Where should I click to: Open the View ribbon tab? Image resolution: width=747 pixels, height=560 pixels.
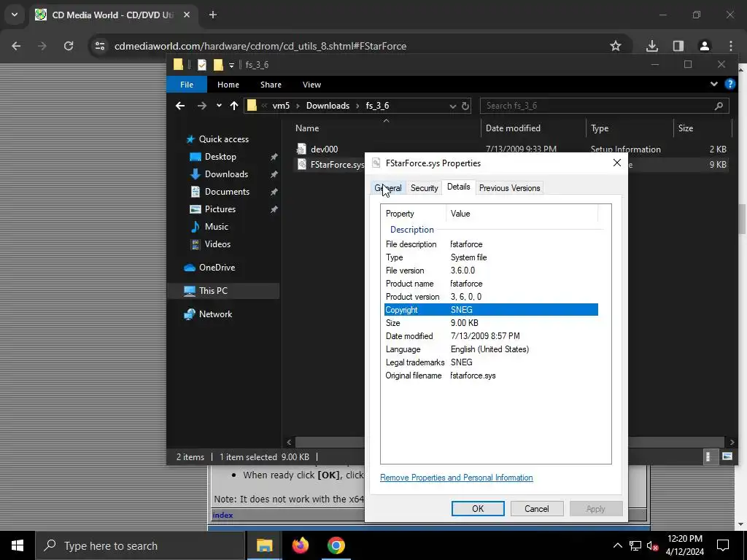tap(311, 85)
